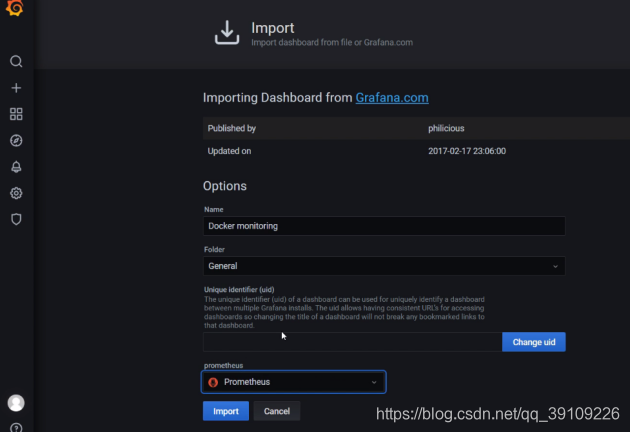Click the Cancel button
Image resolution: width=630 pixels, height=433 pixels.
[277, 411]
